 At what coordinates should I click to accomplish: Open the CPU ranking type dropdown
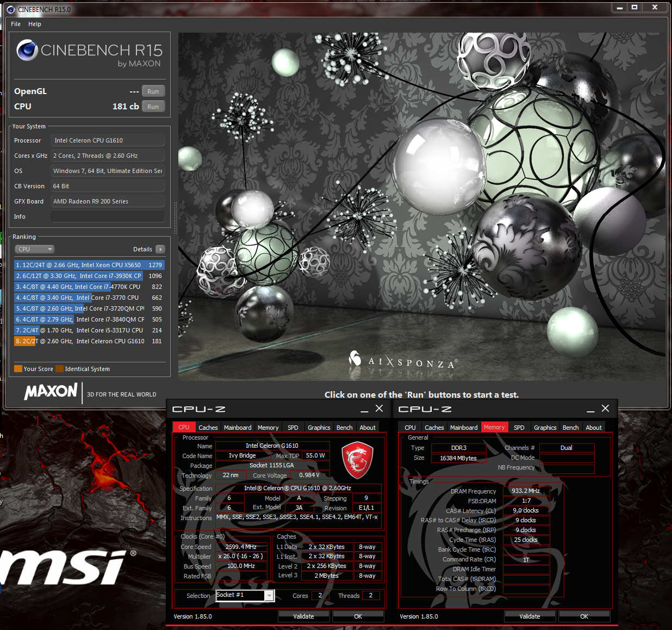35,249
